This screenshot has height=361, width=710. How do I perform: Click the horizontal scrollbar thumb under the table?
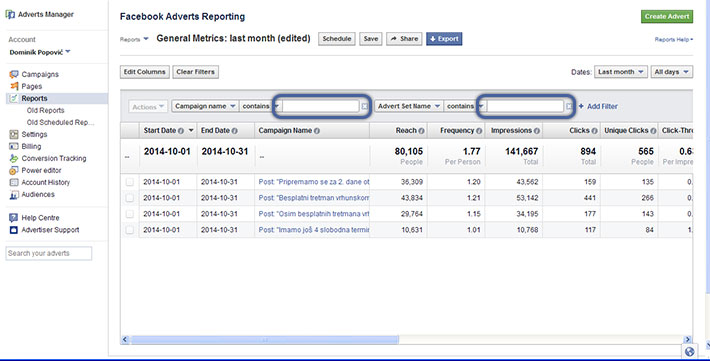point(265,340)
